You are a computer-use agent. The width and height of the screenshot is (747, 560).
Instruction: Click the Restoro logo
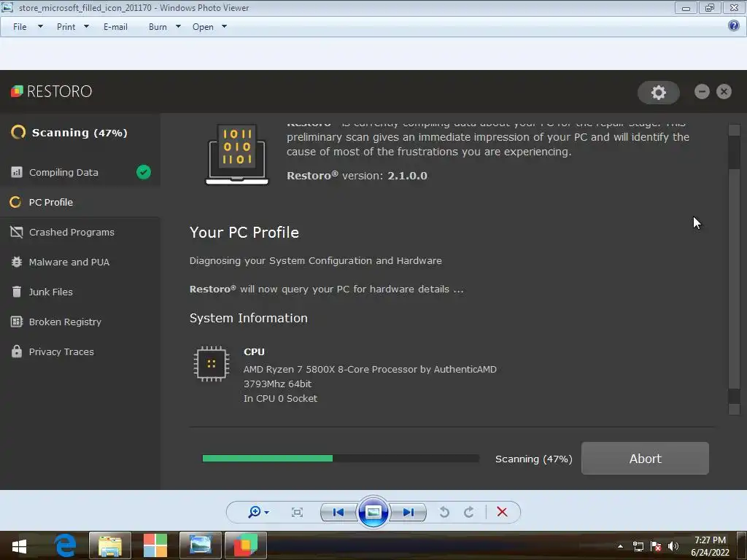(52, 91)
